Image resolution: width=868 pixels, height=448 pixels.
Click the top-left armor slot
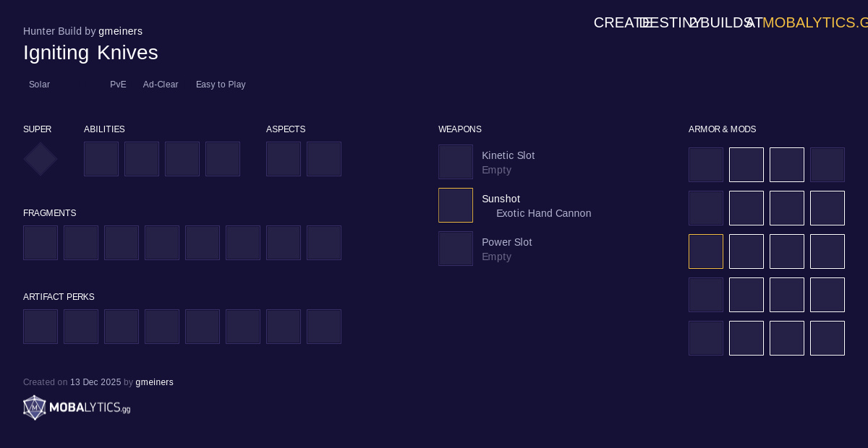tap(706, 165)
